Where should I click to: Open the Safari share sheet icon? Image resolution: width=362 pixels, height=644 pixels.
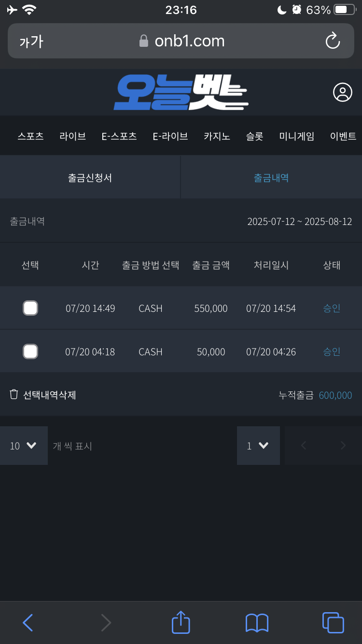tap(181, 623)
